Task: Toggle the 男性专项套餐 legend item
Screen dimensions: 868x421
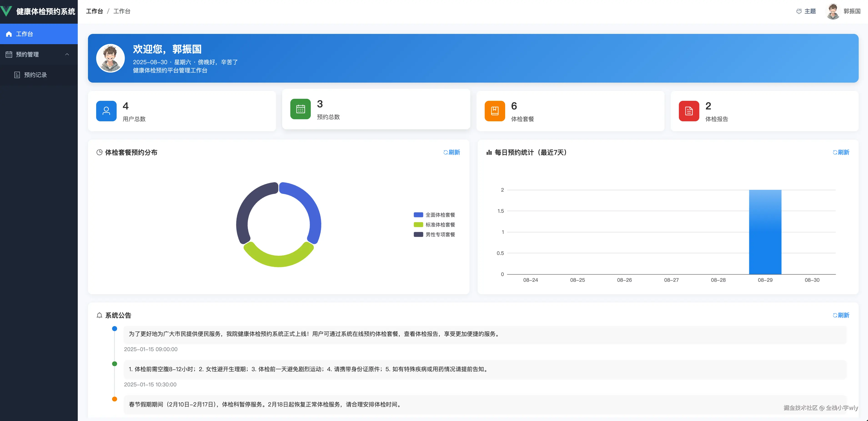Action: [434, 234]
